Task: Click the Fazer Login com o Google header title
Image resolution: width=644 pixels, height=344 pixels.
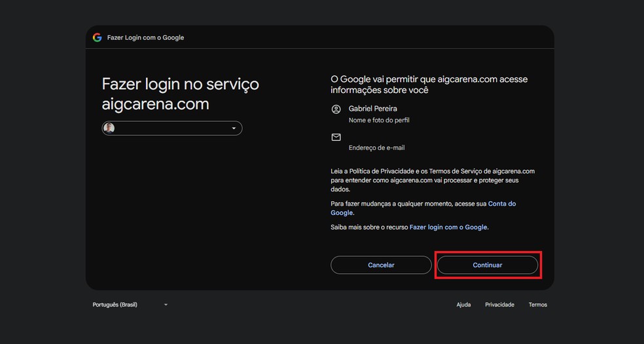Action: (145, 38)
